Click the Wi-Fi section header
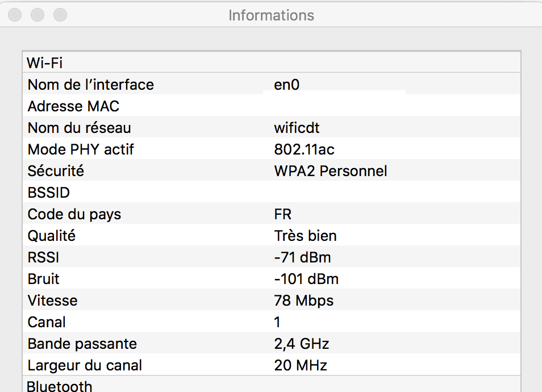This screenshot has width=542, height=392. click(272, 62)
